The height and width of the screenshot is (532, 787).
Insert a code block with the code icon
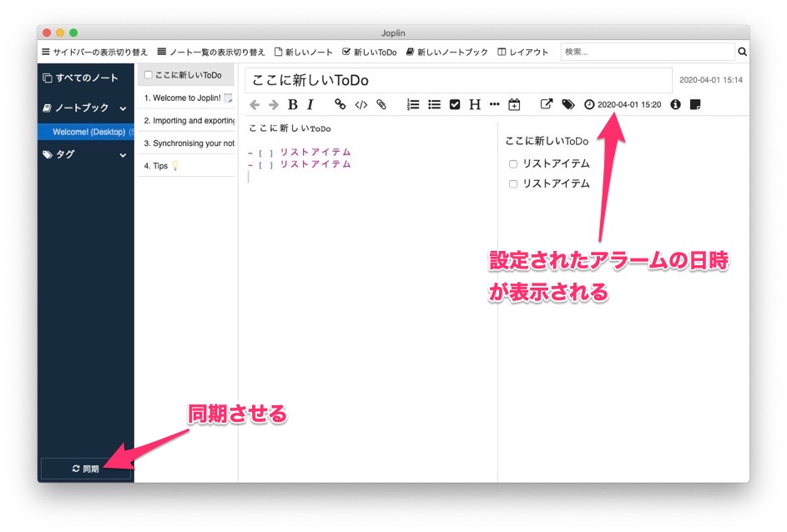pos(361,104)
